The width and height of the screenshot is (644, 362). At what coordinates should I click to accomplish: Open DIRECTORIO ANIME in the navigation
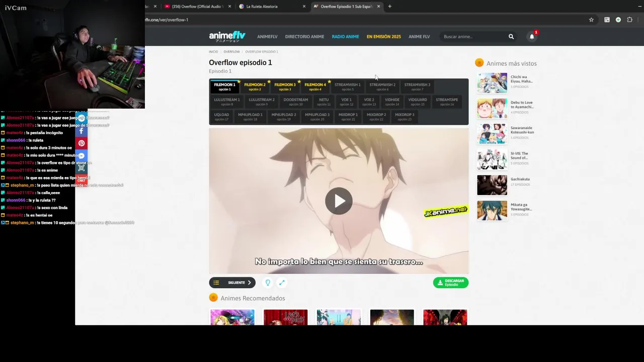click(x=304, y=37)
